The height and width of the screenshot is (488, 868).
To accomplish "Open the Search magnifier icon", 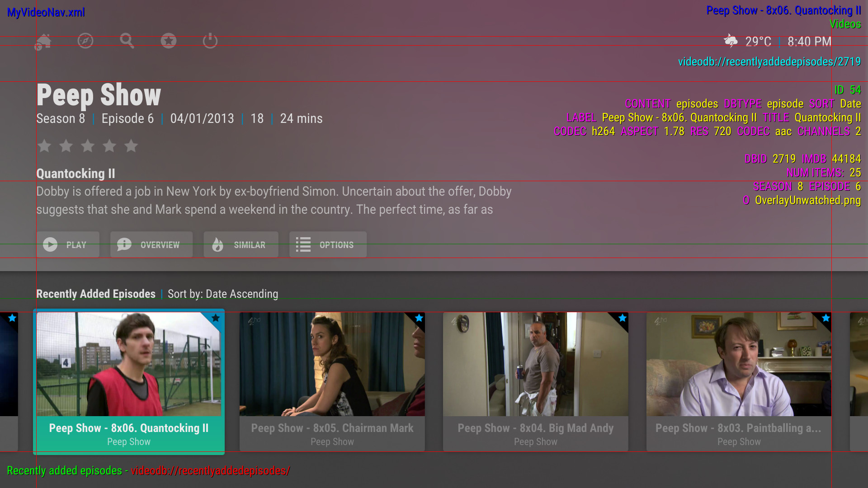I will click(127, 41).
